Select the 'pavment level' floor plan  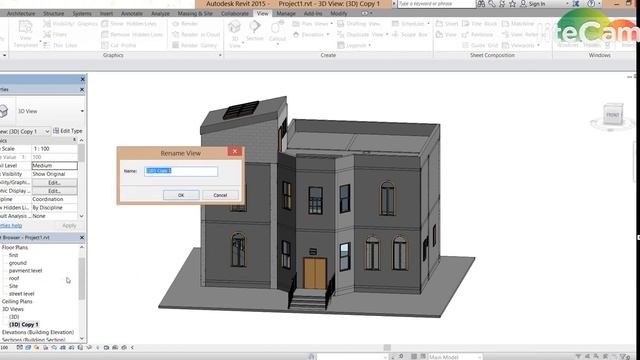(x=25, y=271)
